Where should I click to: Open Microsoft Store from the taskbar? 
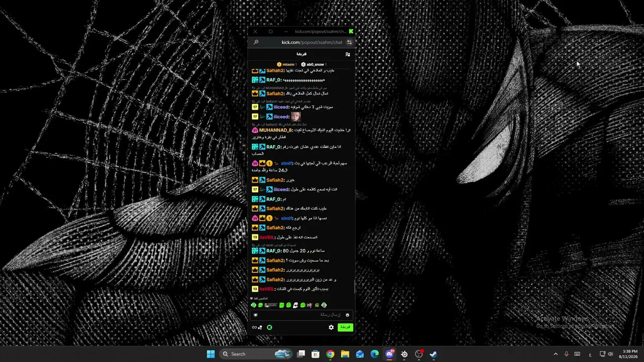315,354
